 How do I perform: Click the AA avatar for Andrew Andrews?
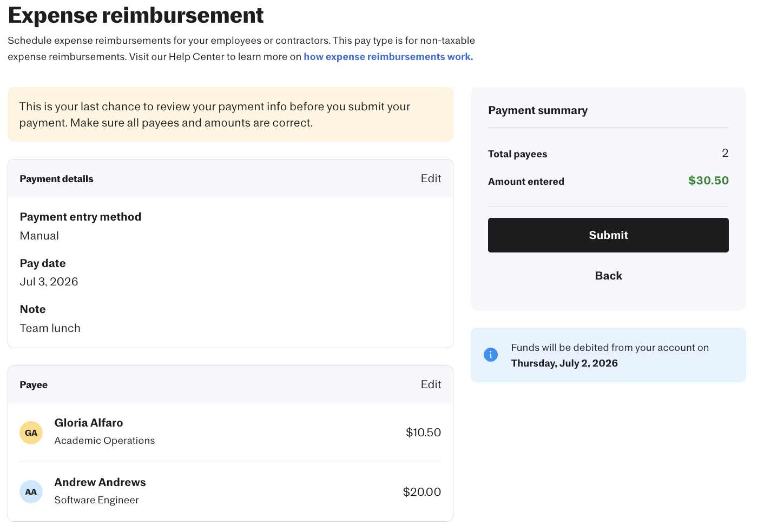click(31, 491)
